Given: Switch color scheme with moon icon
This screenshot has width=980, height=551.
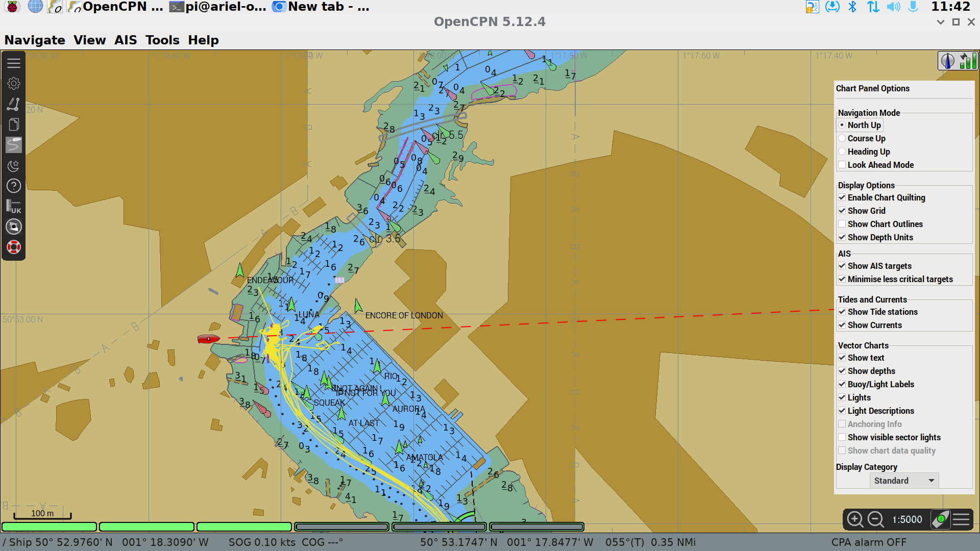Looking at the screenshot, I should pyautogui.click(x=14, y=166).
